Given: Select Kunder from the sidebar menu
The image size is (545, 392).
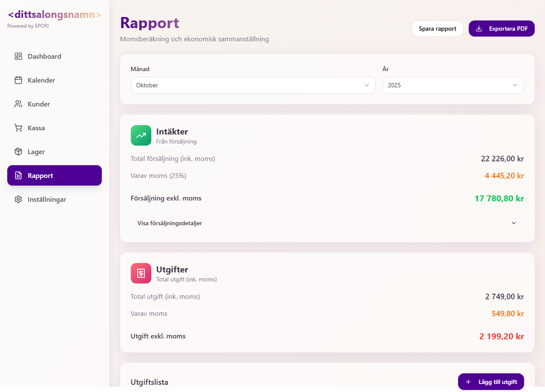Looking at the screenshot, I should [39, 104].
